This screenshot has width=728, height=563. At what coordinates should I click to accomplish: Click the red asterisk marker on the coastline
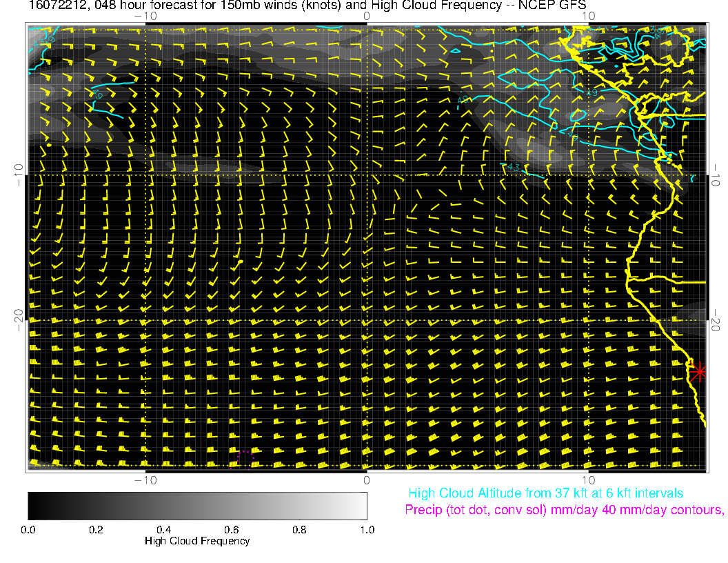pyautogui.click(x=699, y=371)
